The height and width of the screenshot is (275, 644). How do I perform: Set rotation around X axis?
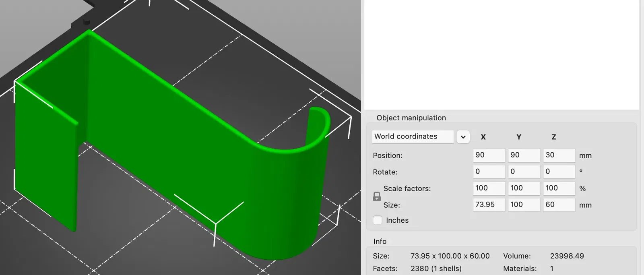[489, 172]
